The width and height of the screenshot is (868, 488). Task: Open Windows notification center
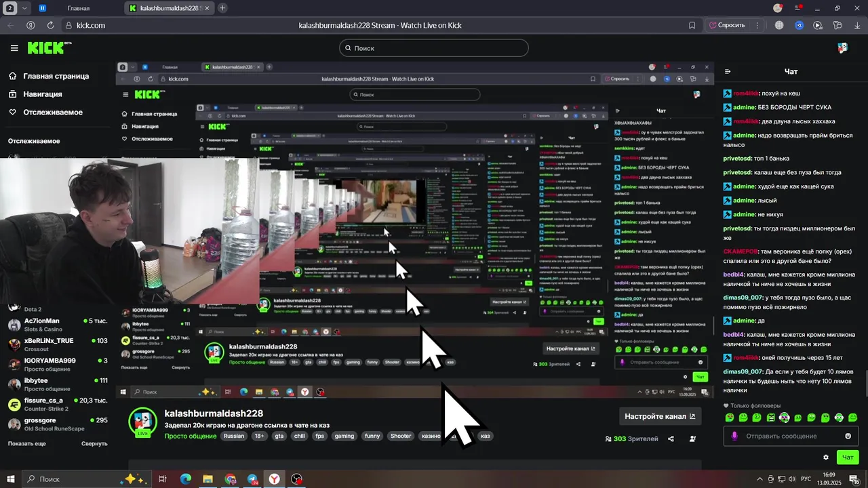click(x=854, y=479)
